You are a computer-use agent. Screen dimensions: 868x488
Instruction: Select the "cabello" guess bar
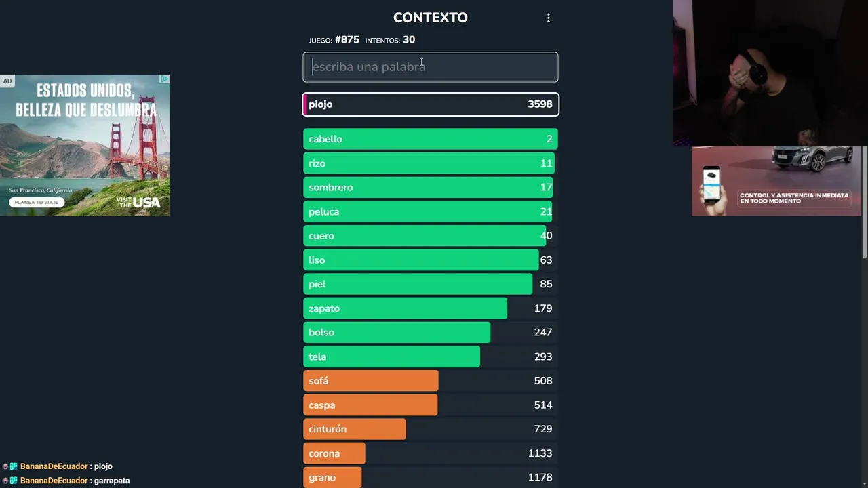[431, 139]
